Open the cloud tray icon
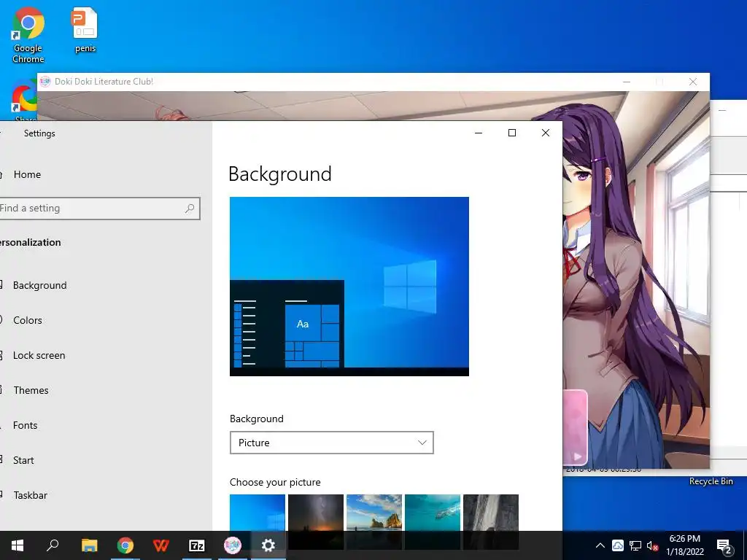This screenshot has height=560, width=747. pos(618,545)
